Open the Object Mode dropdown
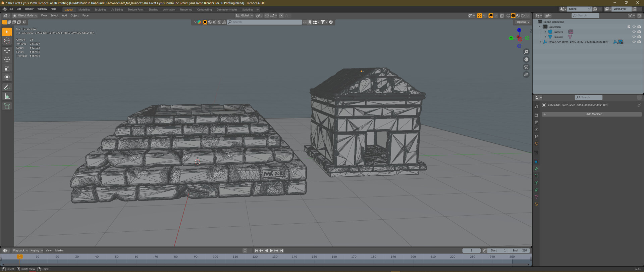This screenshot has height=272, width=644. tap(25, 15)
